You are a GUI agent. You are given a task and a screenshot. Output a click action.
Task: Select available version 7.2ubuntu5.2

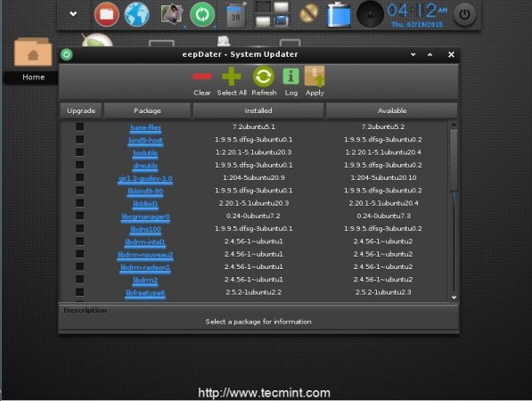click(383, 127)
